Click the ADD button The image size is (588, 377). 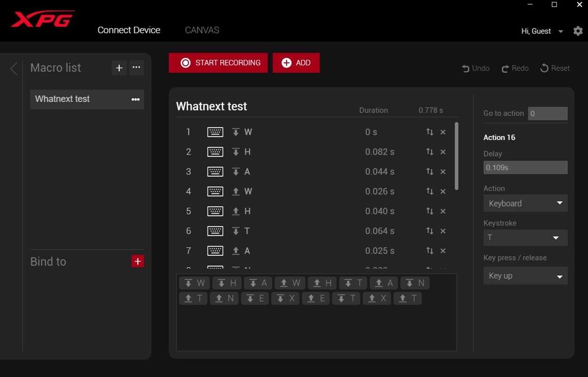click(296, 62)
